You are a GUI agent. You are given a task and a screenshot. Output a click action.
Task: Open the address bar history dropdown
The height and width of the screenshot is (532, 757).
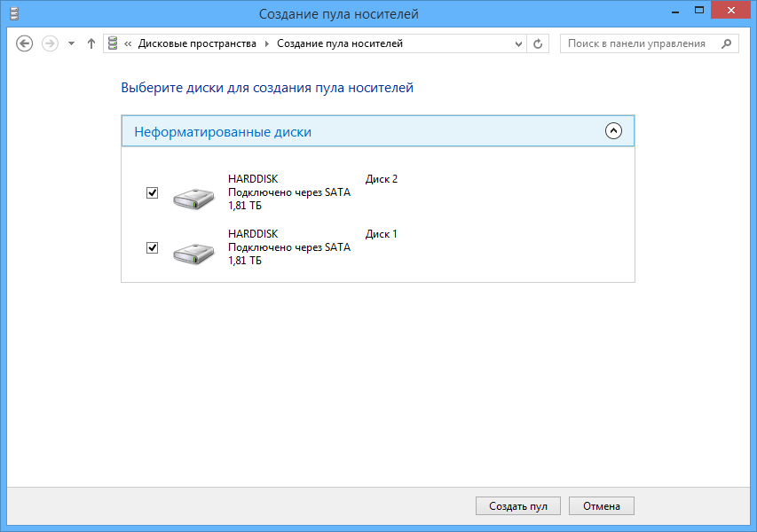pos(517,43)
